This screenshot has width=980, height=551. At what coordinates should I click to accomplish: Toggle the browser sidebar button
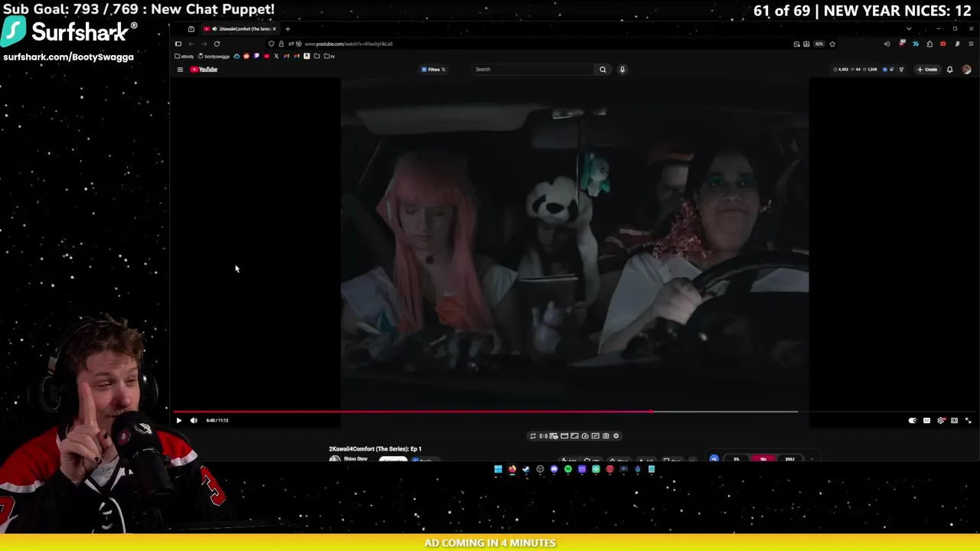[x=178, y=44]
